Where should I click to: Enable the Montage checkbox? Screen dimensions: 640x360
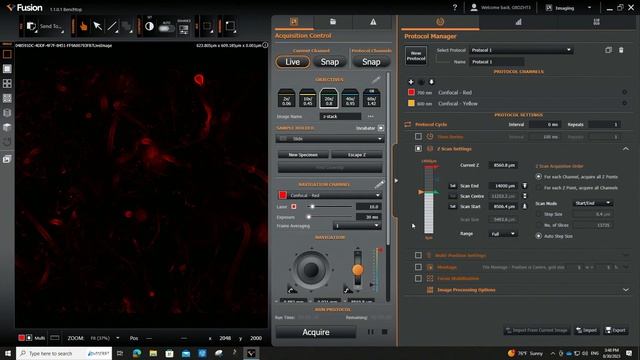click(418, 267)
